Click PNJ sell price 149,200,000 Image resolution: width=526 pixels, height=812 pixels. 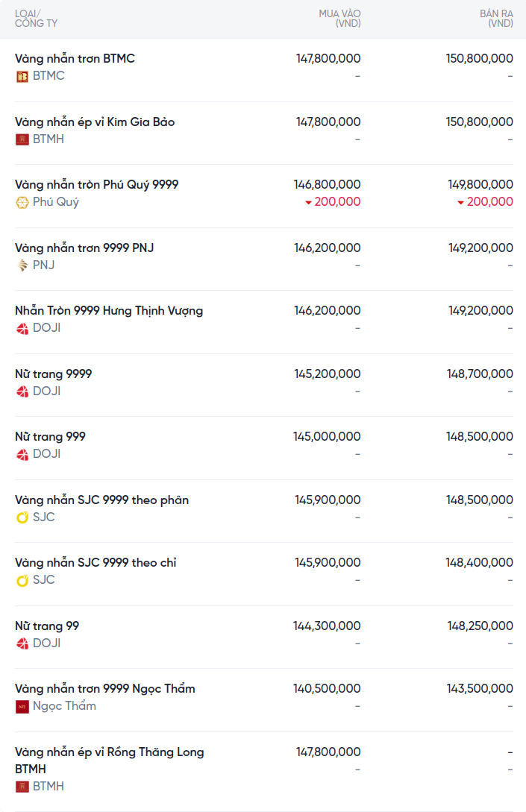point(480,248)
